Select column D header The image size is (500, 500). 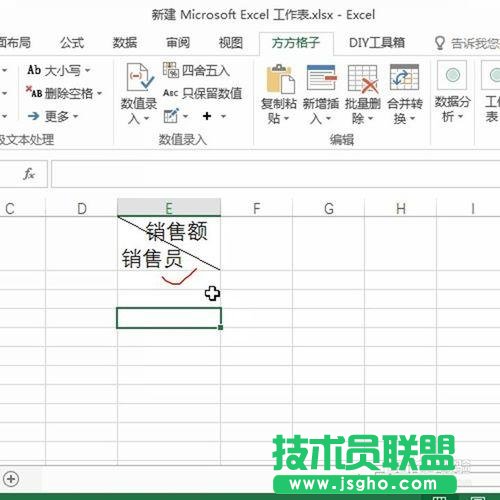coord(82,208)
